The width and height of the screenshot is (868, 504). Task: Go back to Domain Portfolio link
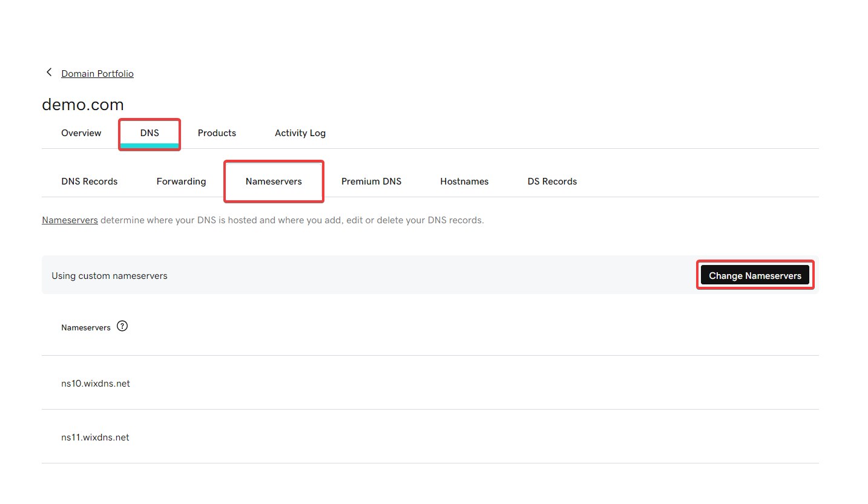coord(97,73)
